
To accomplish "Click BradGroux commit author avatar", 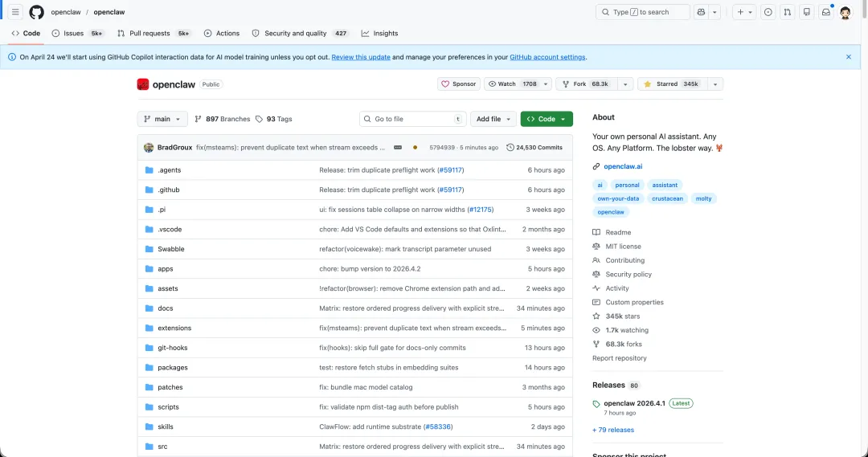I will (149, 147).
